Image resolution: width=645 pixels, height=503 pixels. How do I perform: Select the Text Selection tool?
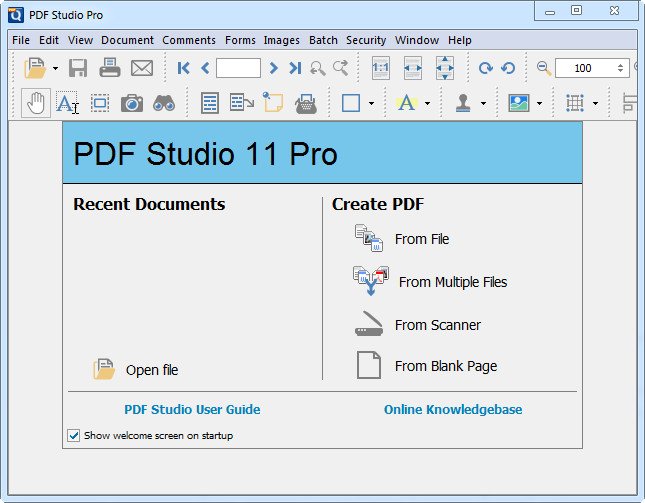[67, 103]
